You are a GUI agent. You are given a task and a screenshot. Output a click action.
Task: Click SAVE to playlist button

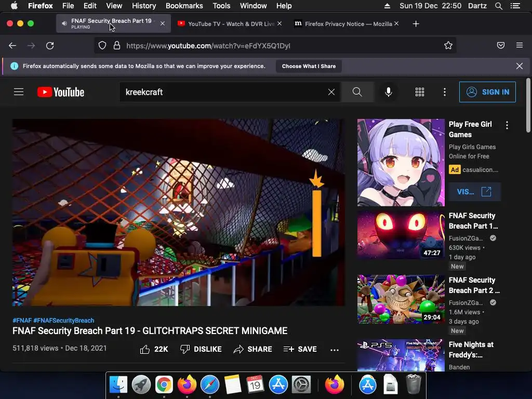pos(300,349)
